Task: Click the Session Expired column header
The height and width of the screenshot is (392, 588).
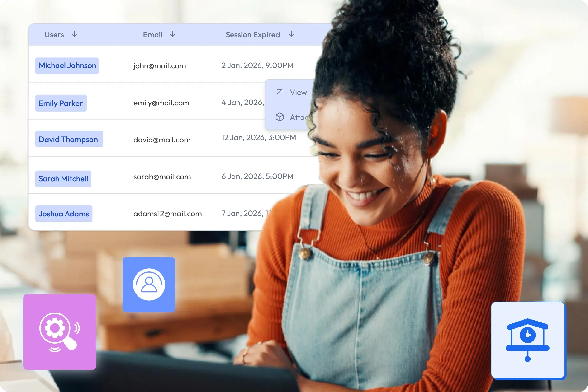Action: click(x=252, y=34)
